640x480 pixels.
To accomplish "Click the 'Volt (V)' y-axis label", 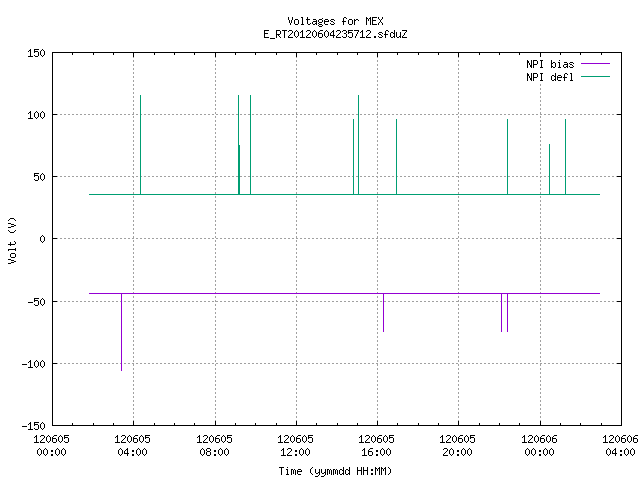I will pos(12,240).
